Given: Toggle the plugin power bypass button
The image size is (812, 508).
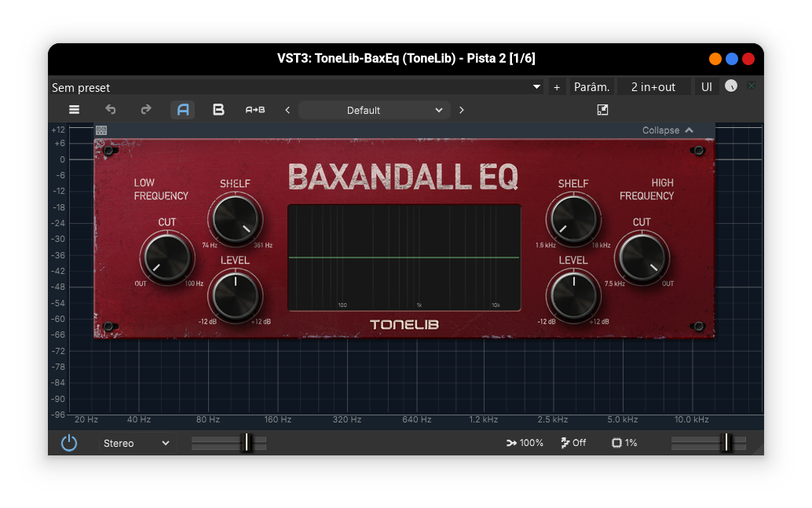Looking at the screenshot, I should click(x=69, y=443).
